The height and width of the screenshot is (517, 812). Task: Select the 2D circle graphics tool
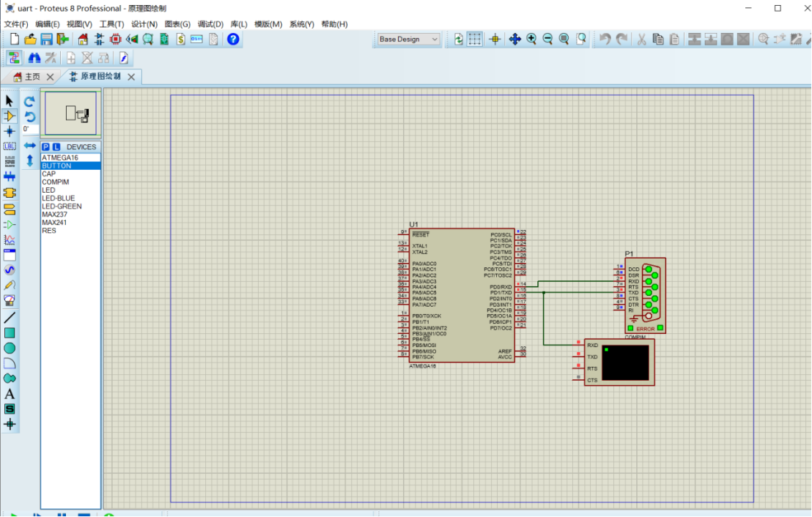(x=10, y=348)
